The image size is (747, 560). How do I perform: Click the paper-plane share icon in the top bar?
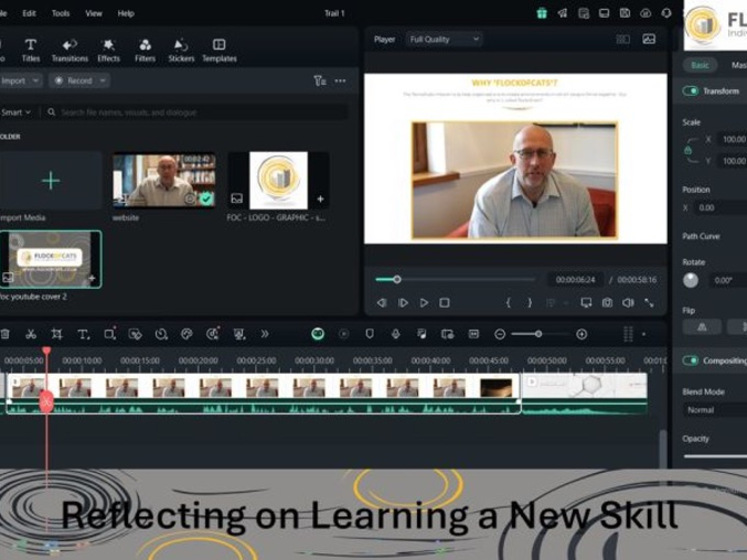pos(562,13)
